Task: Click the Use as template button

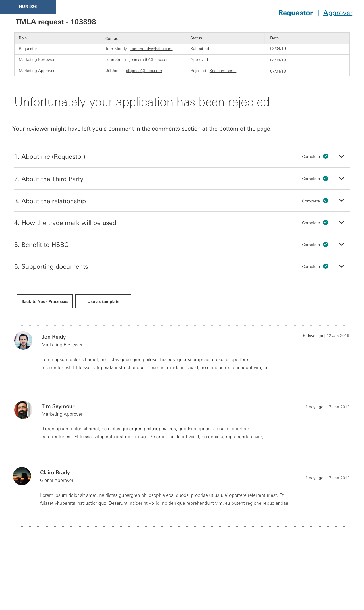Action: tap(103, 301)
